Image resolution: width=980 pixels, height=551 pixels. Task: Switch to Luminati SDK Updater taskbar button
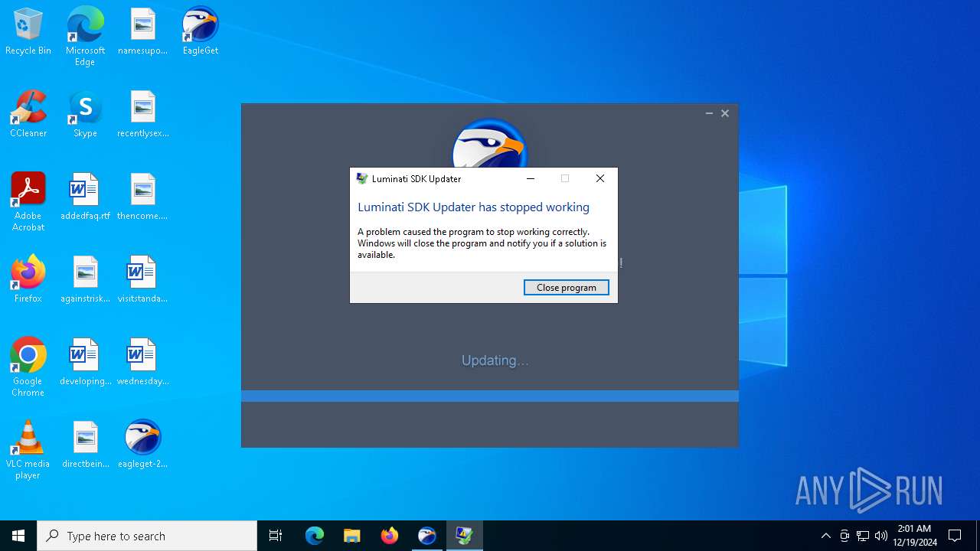(464, 536)
